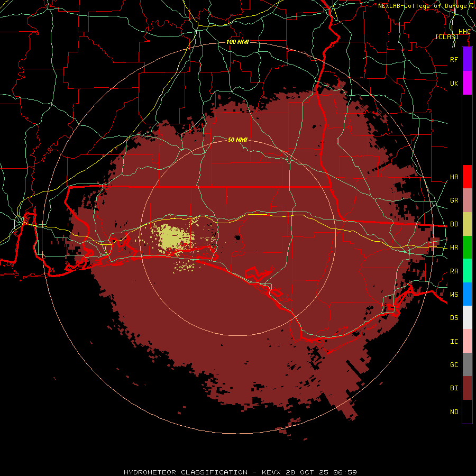Click the light green RA swatch
476x476 pixels.
click(467, 271)
